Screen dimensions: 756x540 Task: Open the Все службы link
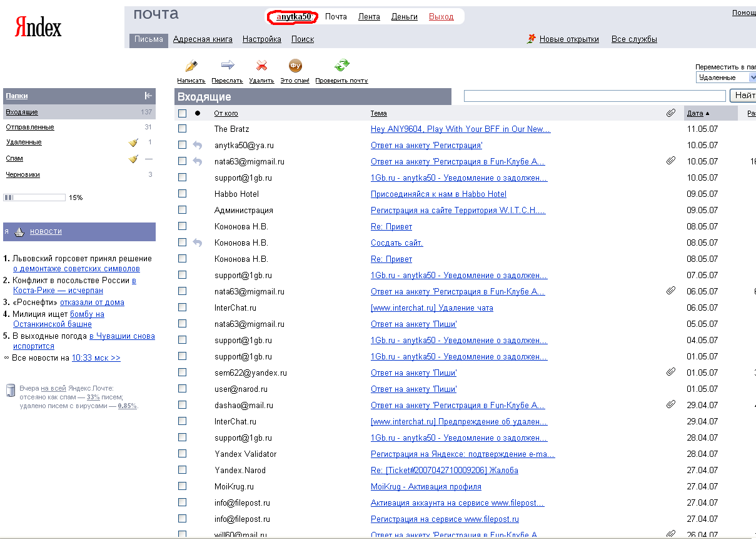[x=634, y=39]
